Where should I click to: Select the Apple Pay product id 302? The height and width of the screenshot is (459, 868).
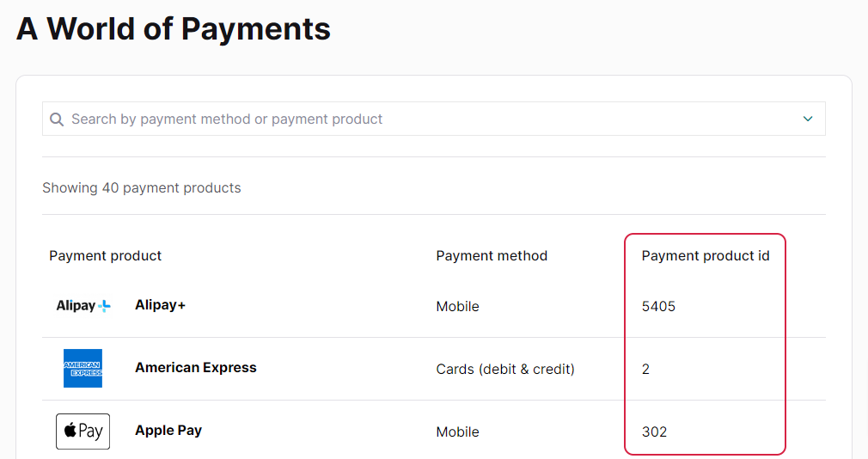tap(654, 431)
